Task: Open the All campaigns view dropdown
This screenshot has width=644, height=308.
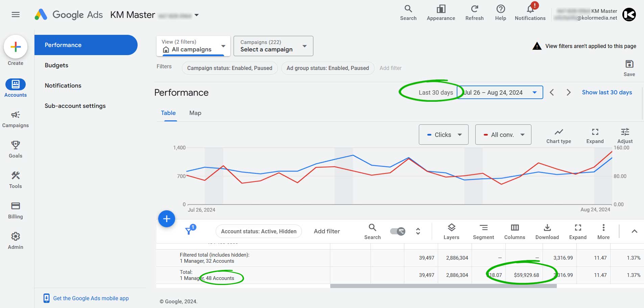Action: pyautogui.click(x=193, y=46)
